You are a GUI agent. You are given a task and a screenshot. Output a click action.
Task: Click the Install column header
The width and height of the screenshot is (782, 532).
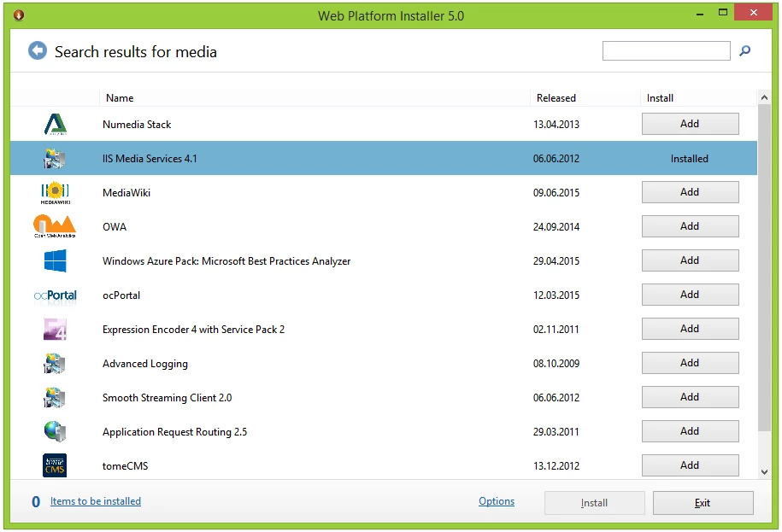698,98
